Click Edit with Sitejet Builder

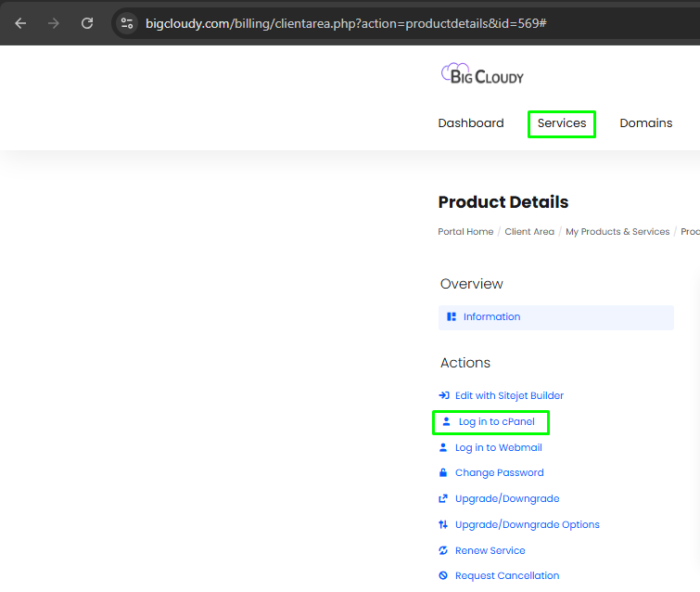[x=509, y=395]
